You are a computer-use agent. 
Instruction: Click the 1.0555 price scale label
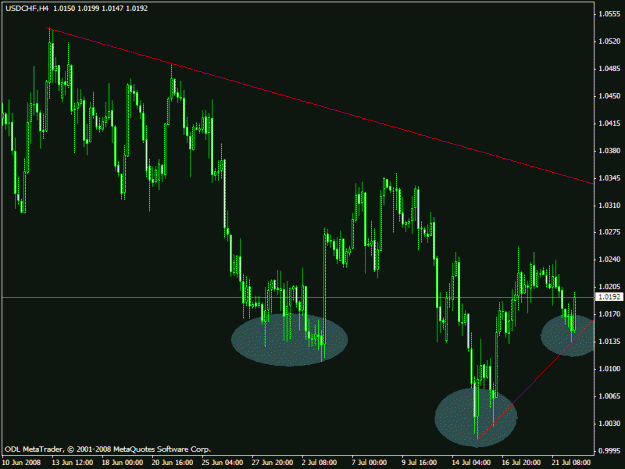610,14
